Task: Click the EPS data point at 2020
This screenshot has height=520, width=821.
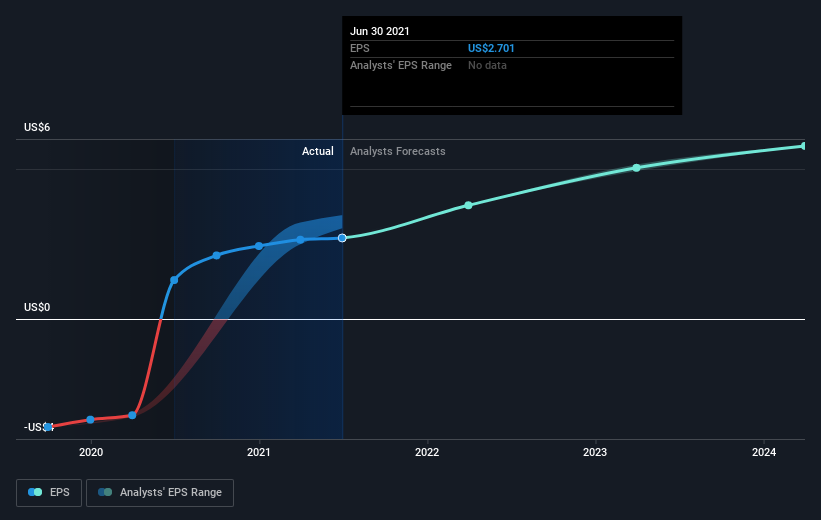Action: pos(90,419)
